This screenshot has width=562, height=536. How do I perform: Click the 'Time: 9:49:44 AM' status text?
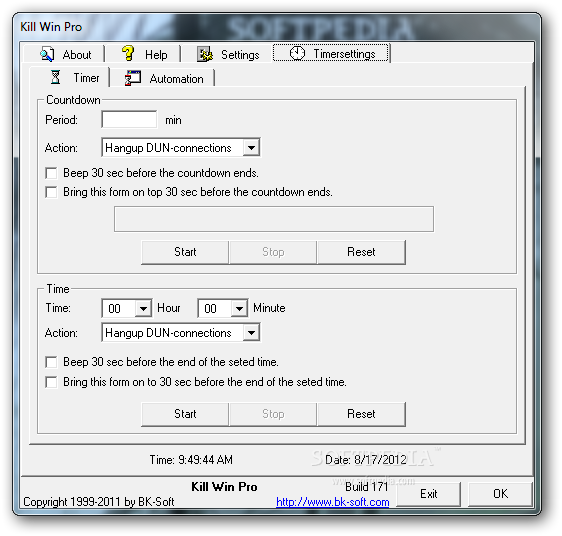[x=191, y=460]
